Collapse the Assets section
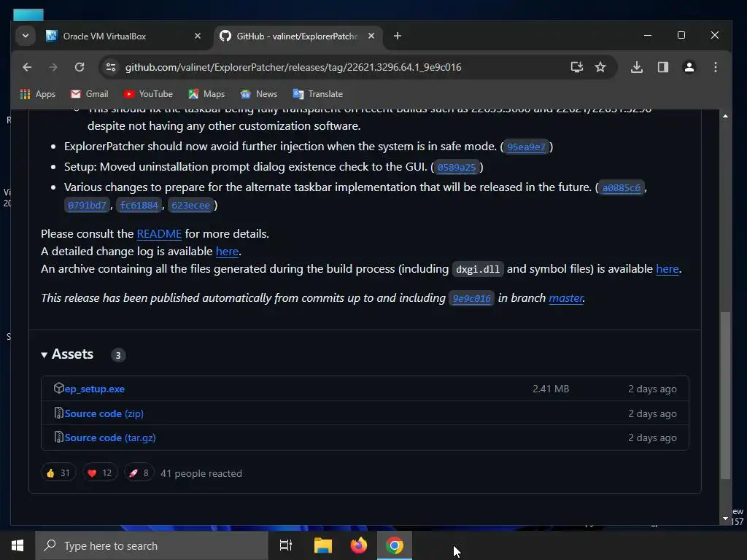747x560 pixels. (67, 354)
